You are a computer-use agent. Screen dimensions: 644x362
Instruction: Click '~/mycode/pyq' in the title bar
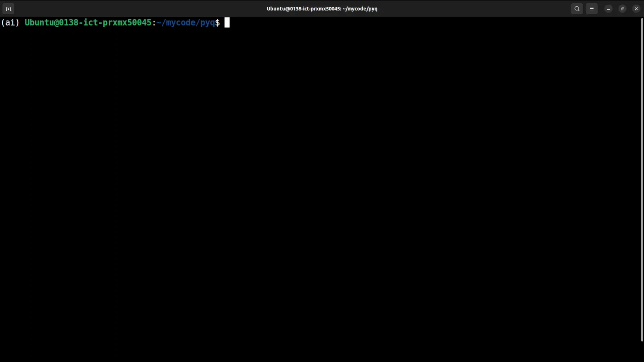tap(360, 9)
